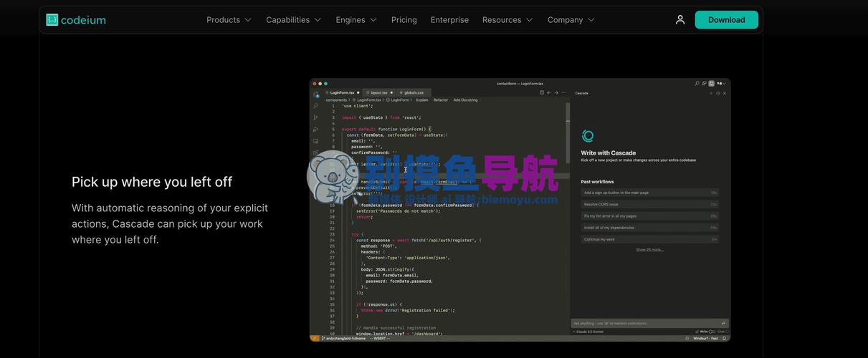Click the Codeium logo in the header
868x358 pixels.
(x=76, y=20)
